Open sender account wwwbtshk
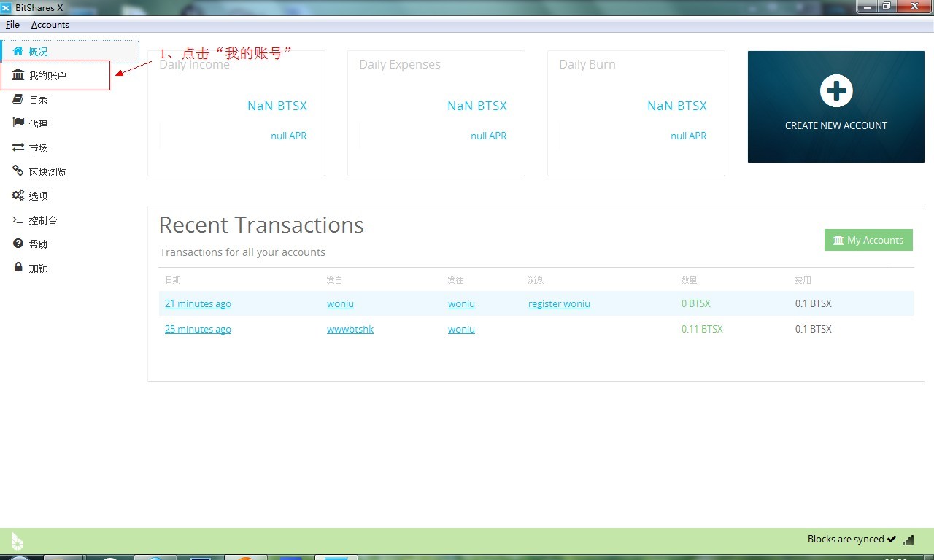 [350, 330]
